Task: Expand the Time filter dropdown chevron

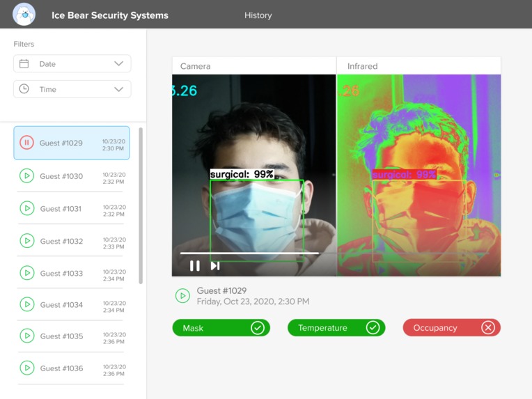Action: [x=119, y=89]
